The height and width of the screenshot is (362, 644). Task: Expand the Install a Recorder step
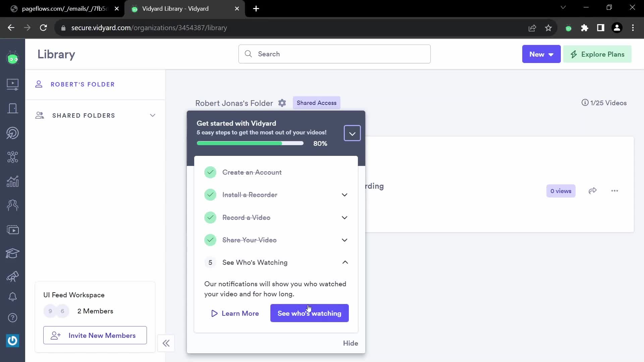tap(344, 195)
